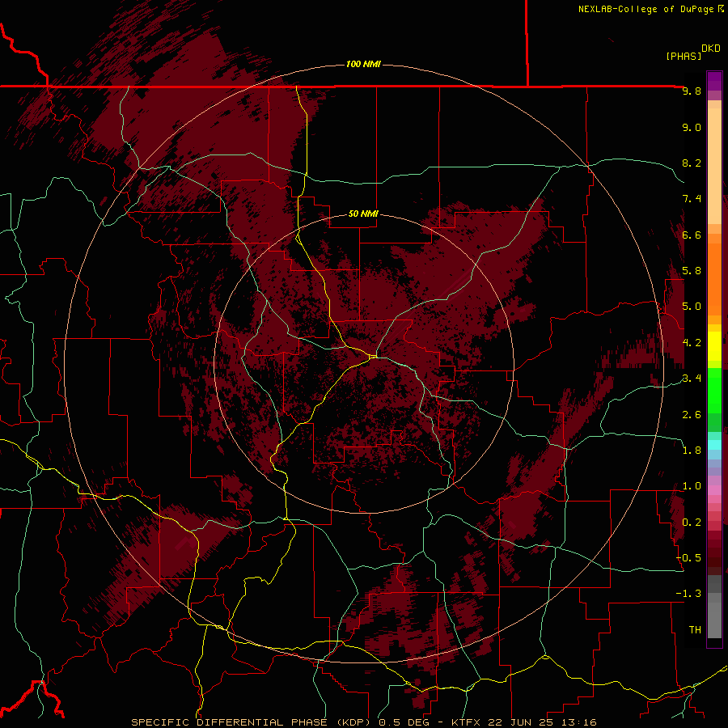Click the yellow segment of the color bar
Image resolution: width=728 pixels, height=728 pixels.
(714, 346)
